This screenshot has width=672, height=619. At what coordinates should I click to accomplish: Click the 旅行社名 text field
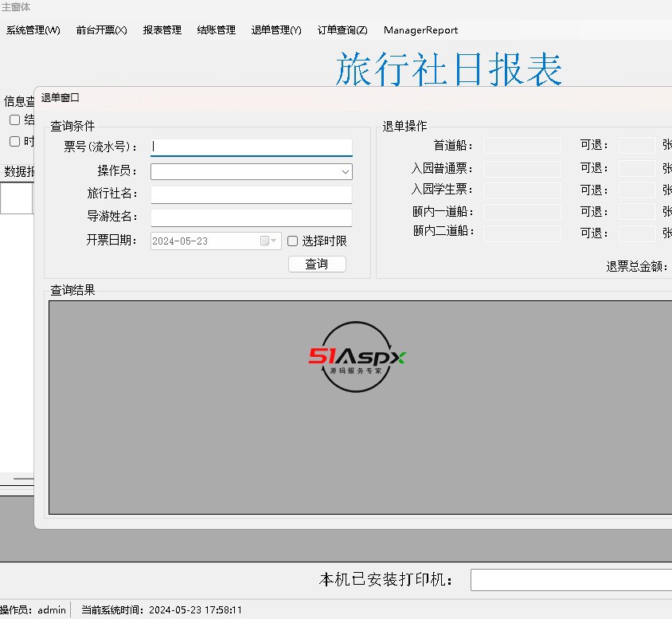pos(251,194)
